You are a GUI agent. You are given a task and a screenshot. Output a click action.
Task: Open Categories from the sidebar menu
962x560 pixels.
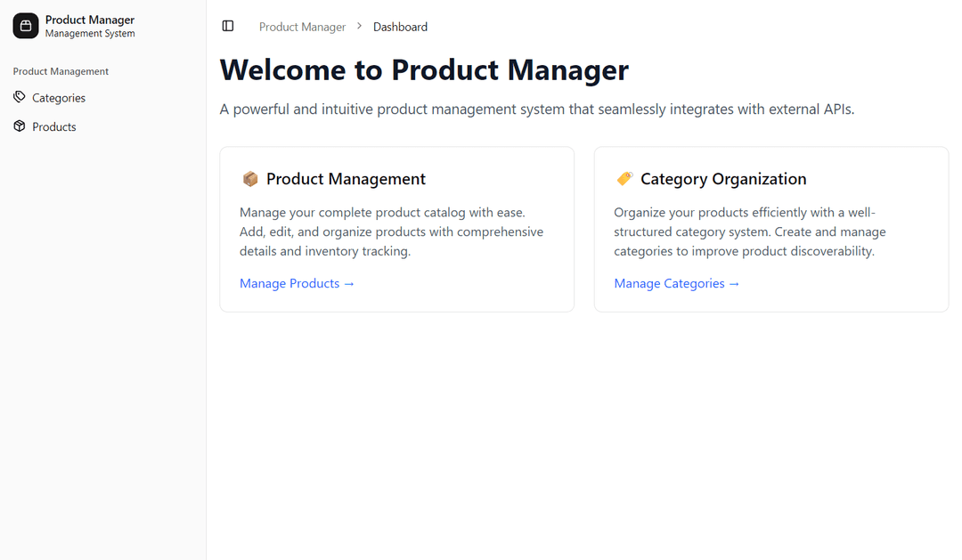click(59, 98)
